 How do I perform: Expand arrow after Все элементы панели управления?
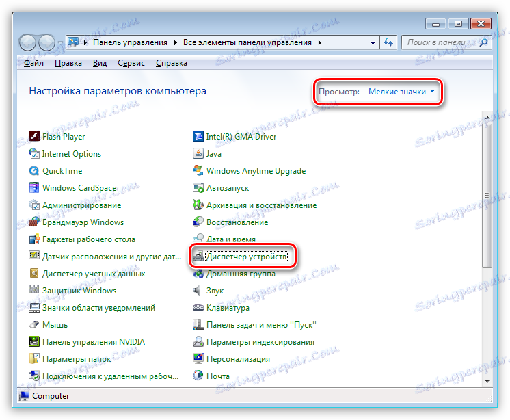click(320, 42)
